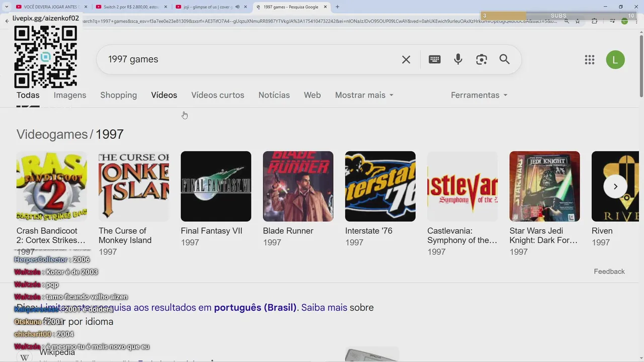Open the Google account avatar 'L'

click(615, 60)
